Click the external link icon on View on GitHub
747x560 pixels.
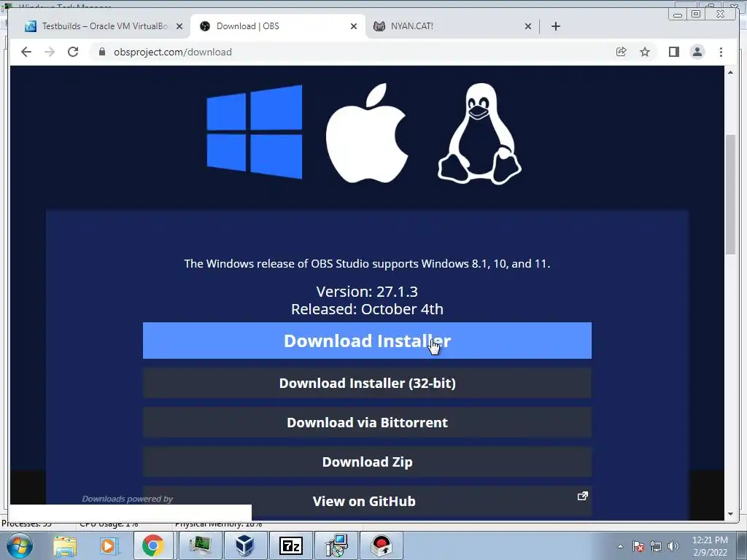tap(583, 496)
